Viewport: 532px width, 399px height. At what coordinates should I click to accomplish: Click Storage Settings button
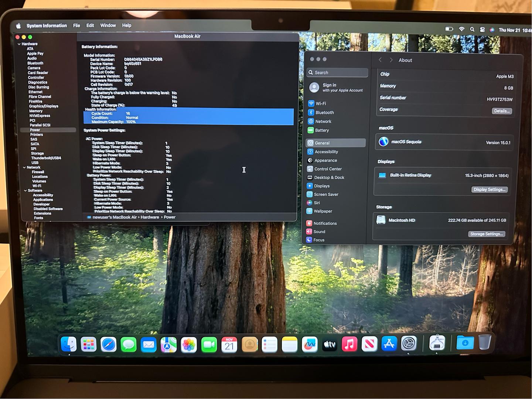click(x=487, y=234)
